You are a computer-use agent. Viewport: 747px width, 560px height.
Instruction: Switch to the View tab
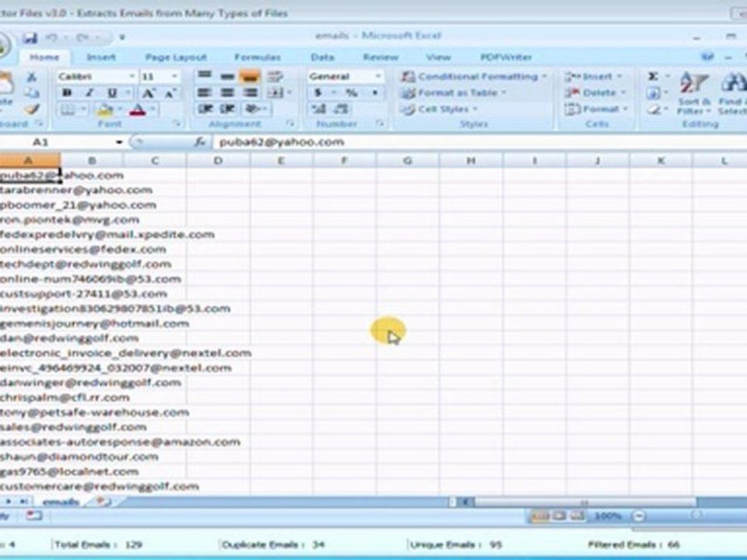pyautogui.click(x=438, y=57)
